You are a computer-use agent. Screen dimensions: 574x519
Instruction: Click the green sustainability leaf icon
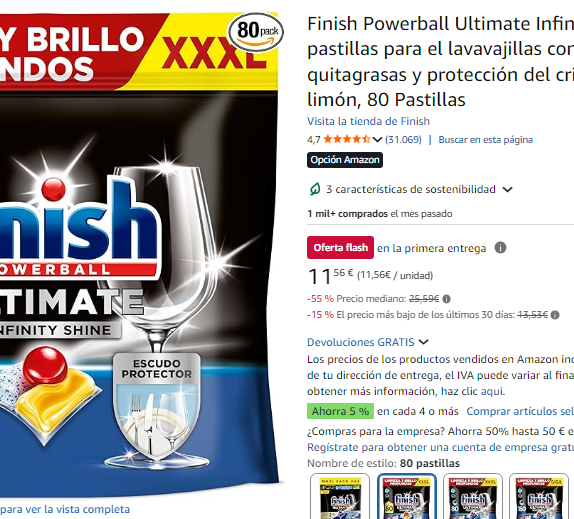point(315,189)
